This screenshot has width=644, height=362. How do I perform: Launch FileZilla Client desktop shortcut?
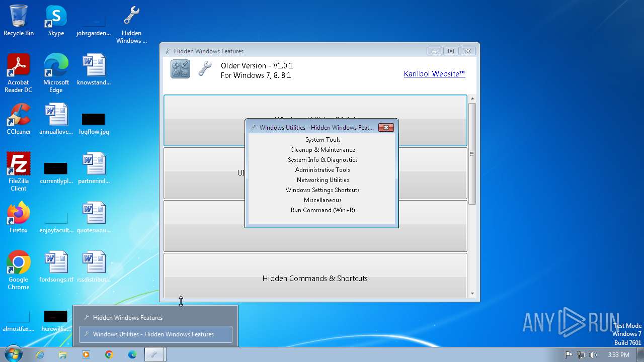19,172
